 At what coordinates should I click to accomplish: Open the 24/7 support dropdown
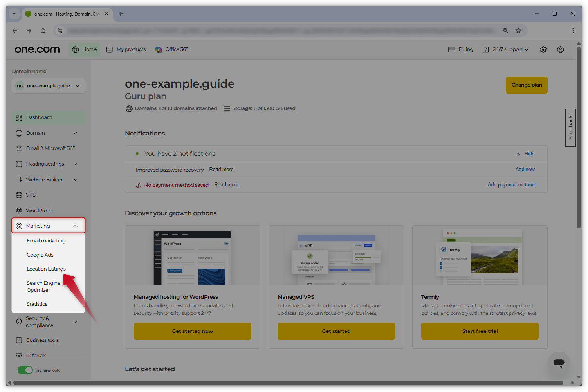(x=505, y=50)
